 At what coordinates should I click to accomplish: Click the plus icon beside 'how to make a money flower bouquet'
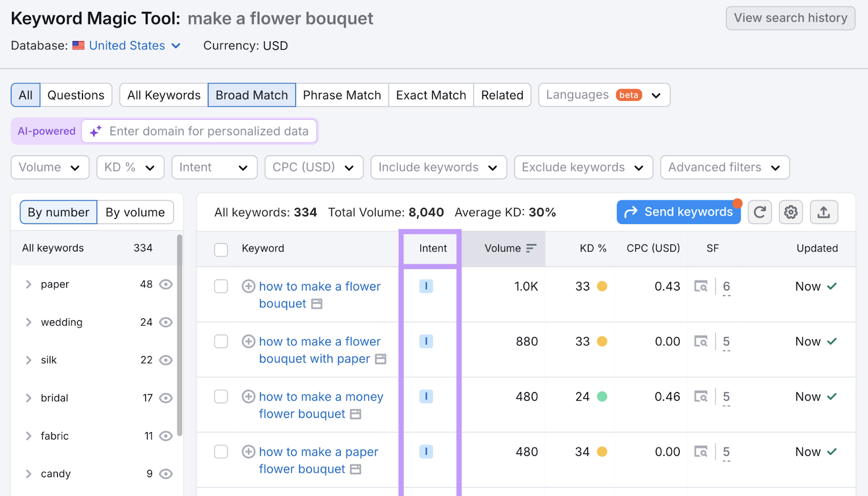pyautogui.click(x=248, y=396)
